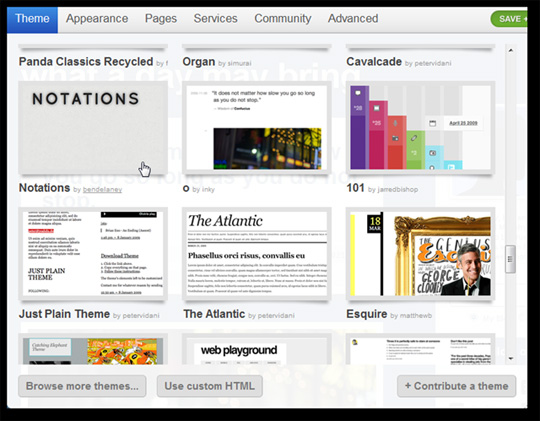Pick the 101 theme bar chart thumbnail
540x421 pixels.
420,127
